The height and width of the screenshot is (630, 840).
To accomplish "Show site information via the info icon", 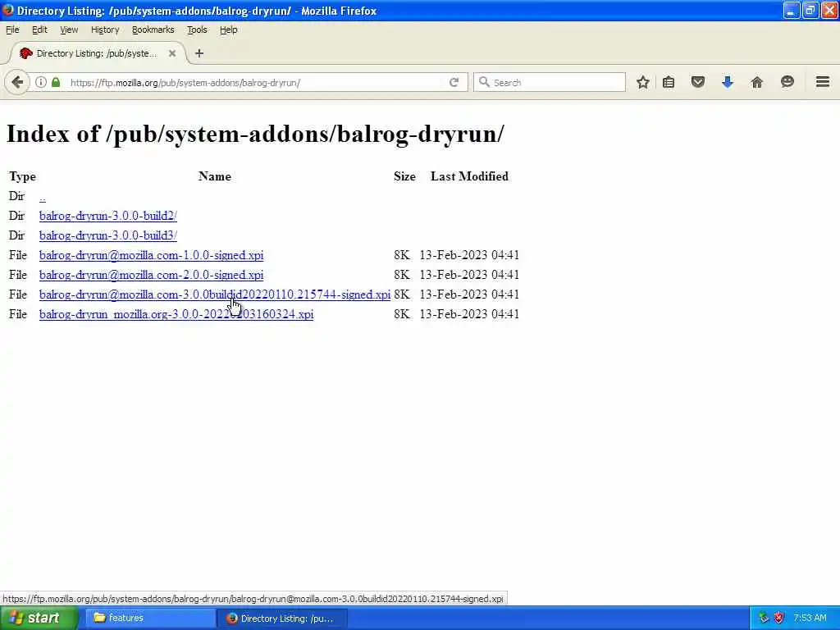I will tap(41, 83).
